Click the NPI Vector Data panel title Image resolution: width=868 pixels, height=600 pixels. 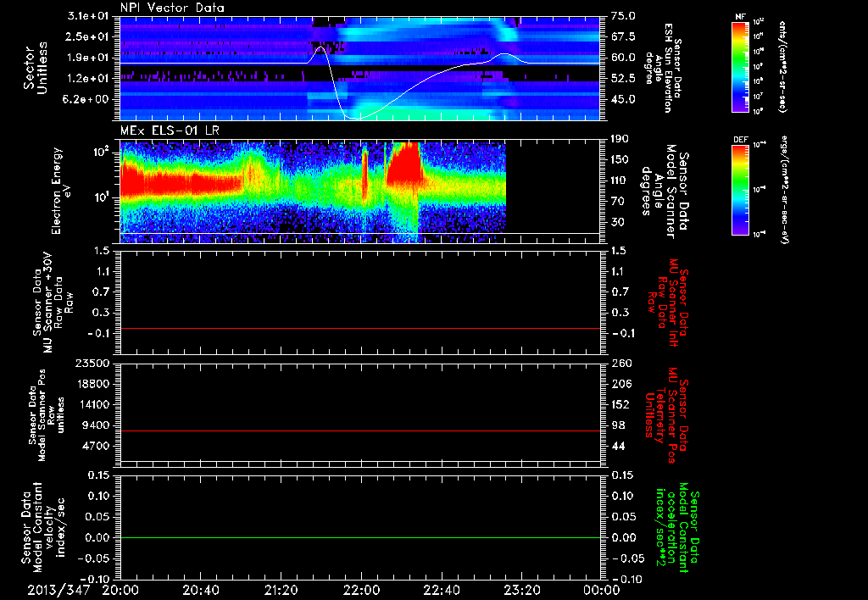click(x=173, y=8)
